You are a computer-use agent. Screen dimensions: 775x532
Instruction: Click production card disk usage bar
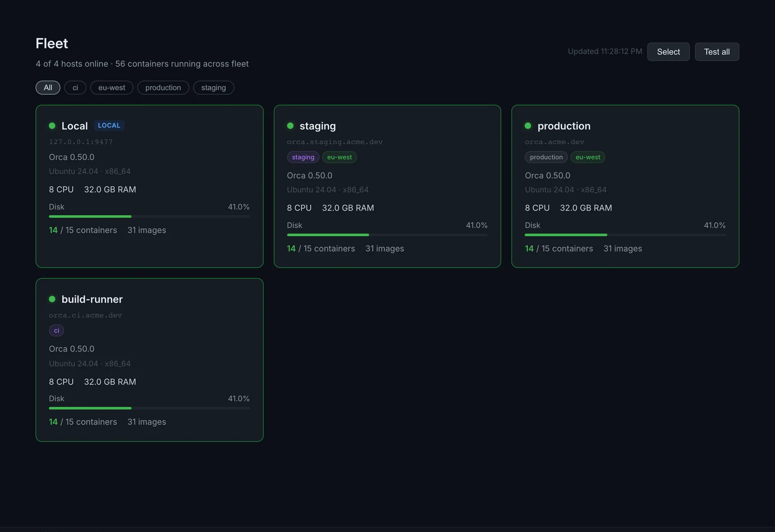(x=625, y=235)
